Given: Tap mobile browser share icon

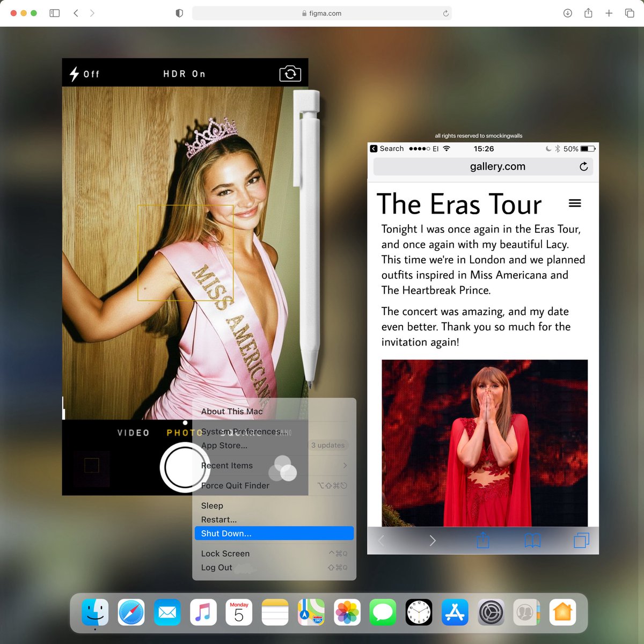Looking at the screenshot, I should 483,540.
